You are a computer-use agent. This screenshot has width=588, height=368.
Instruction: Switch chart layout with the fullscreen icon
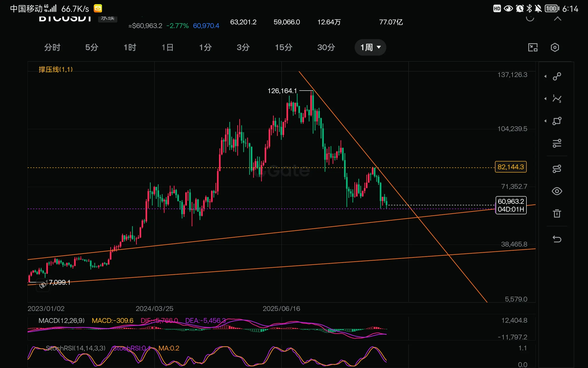point(533,47)
